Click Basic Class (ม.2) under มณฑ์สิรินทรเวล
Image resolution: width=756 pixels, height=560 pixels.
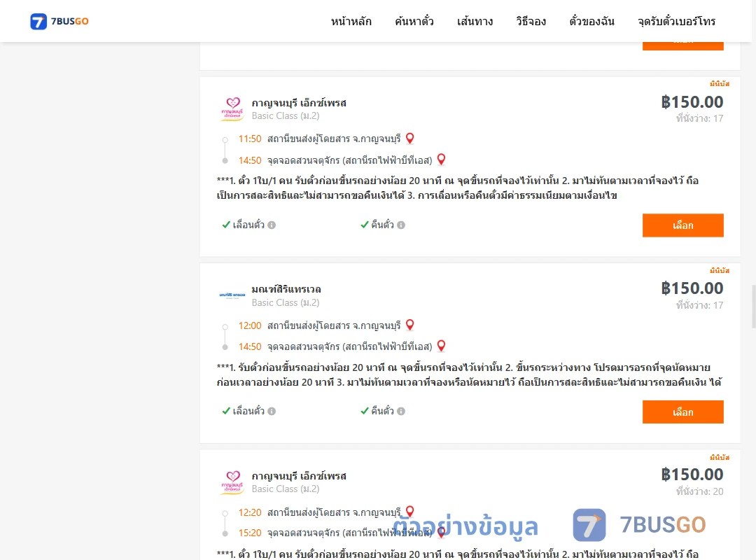click(x=286, y=302)
